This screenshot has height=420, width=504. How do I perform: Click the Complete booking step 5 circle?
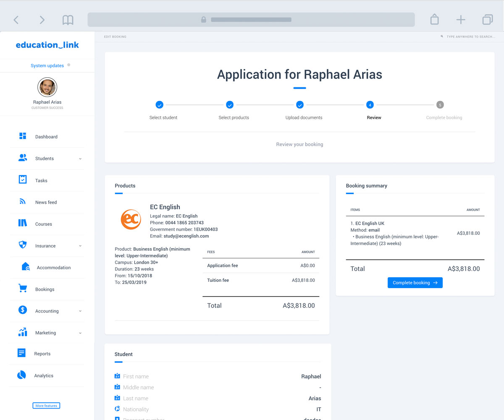[x=440, y=105]
